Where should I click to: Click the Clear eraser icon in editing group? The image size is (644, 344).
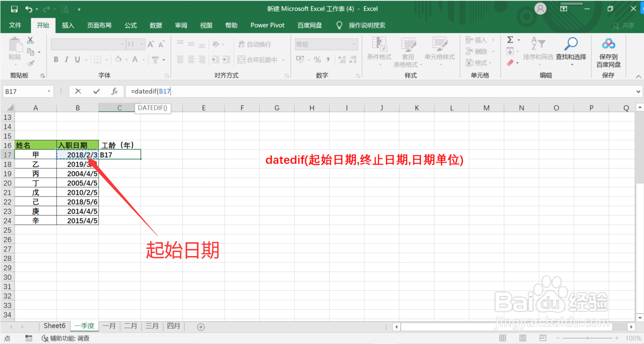point(510,63)
